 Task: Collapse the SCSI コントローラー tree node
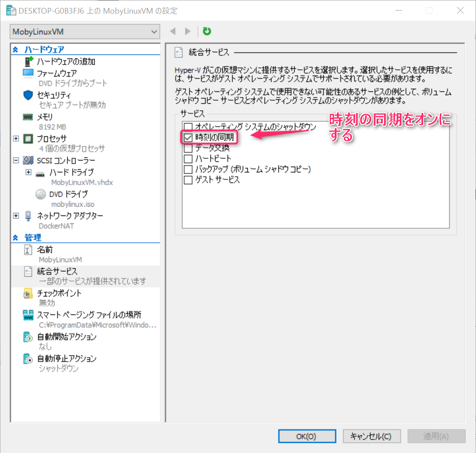click(16, 160)
